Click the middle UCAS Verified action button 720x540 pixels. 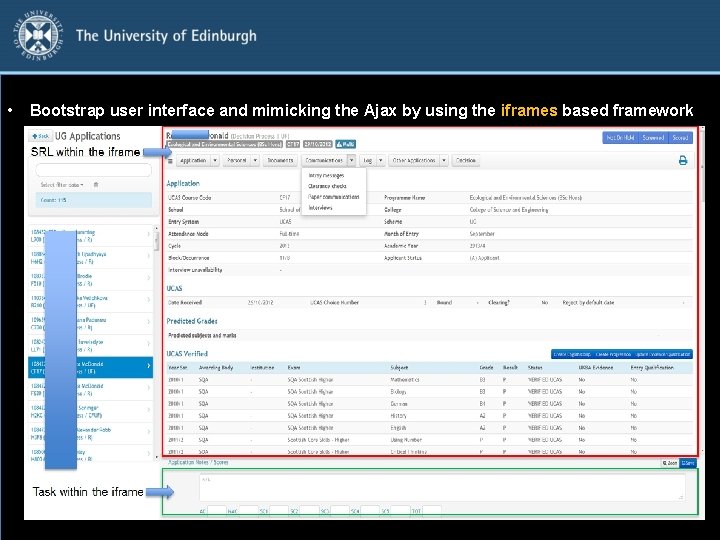613,354
